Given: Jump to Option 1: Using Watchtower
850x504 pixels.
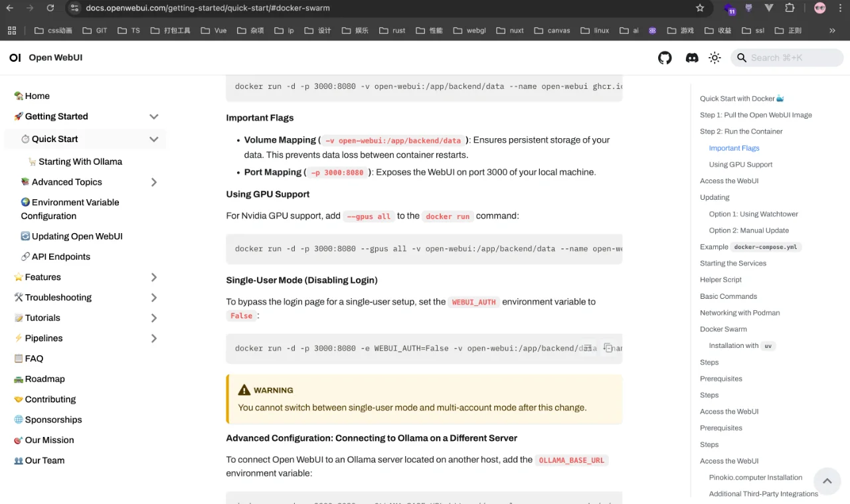Looking at the screenshot, I should [754, 214].
